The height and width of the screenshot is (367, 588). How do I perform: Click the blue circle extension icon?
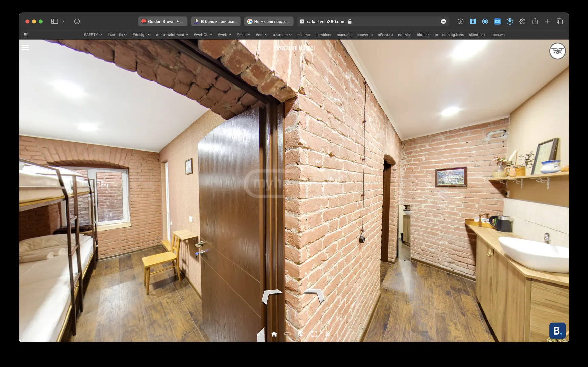(485, 21)
